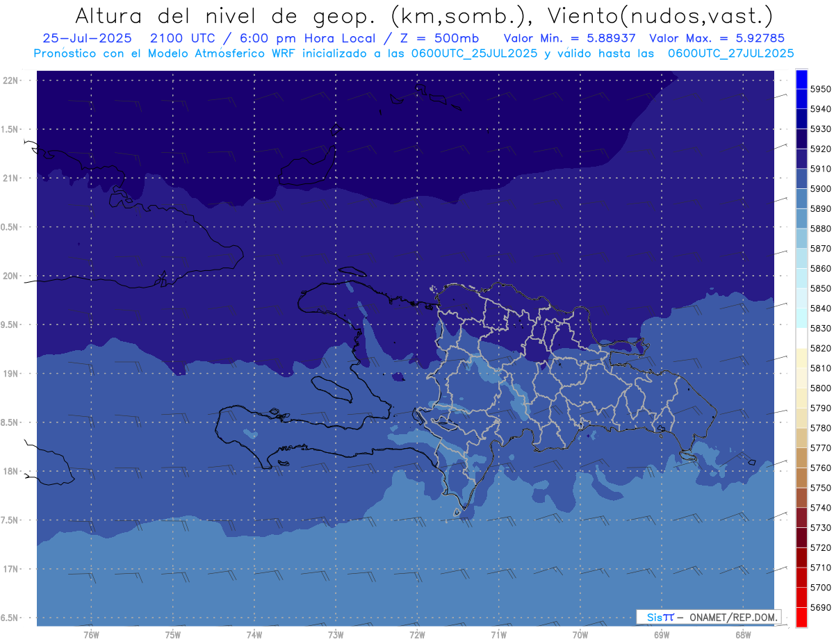Click the '20N' latitude label

coord(10,276)
